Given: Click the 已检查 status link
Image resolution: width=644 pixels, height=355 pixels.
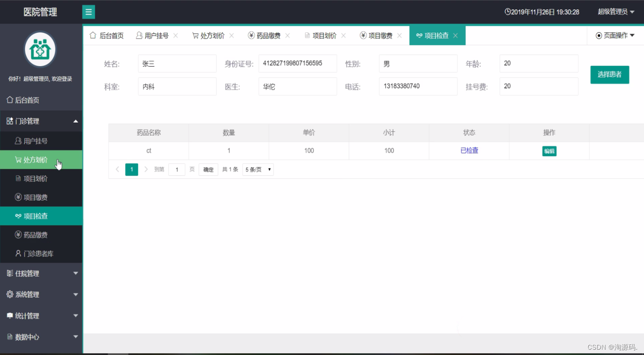Looking at the screenshot, I should (469, 150).
